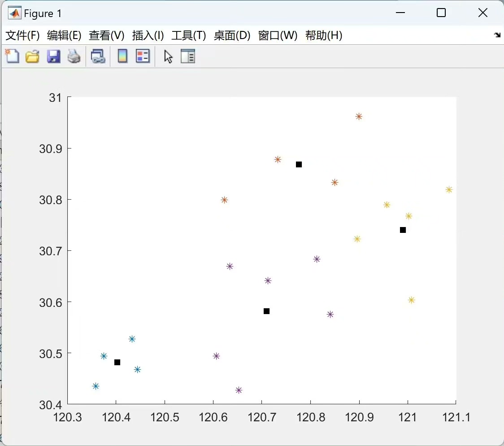Image resolution: width=504 pixels, height=446 pixels.
Task: Open the 编辑(E) menu
Action: [x=64, y=35]
